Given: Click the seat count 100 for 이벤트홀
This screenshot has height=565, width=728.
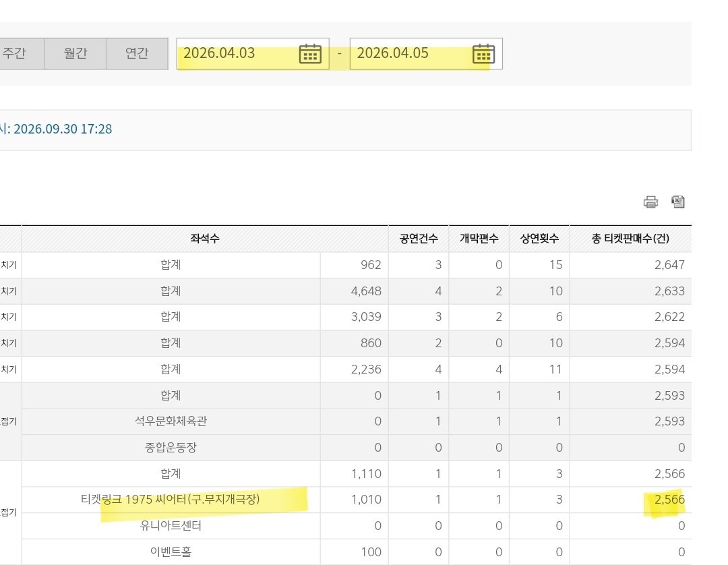Looking at the screenshot, I should pos(371,552).
